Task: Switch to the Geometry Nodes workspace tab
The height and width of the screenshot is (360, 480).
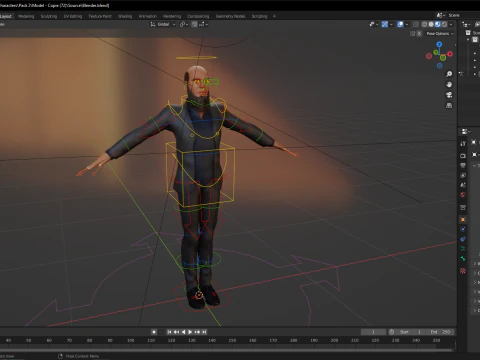Action: click(230, 16)
